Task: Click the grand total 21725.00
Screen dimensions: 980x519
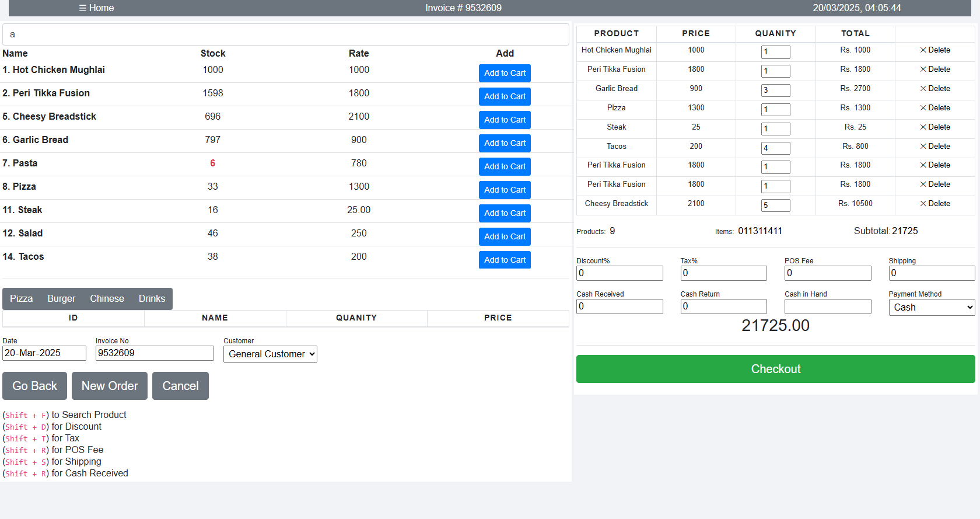Action: pos(775,325)
